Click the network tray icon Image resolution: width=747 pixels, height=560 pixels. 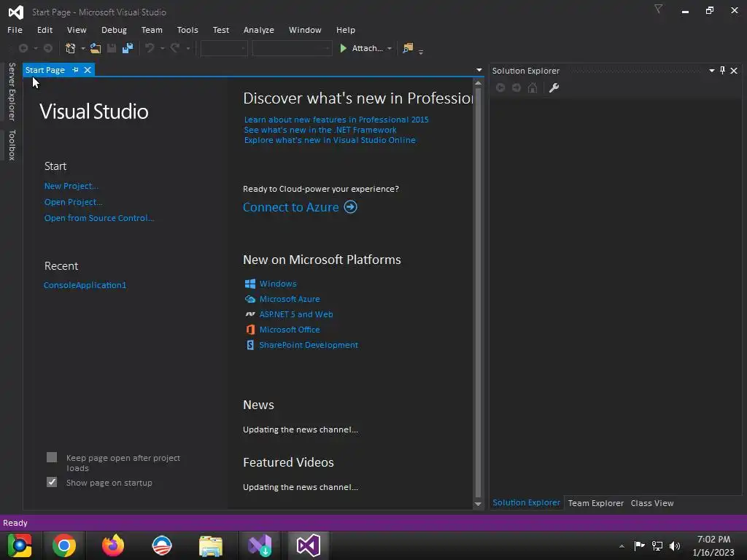tap(657, 546)
